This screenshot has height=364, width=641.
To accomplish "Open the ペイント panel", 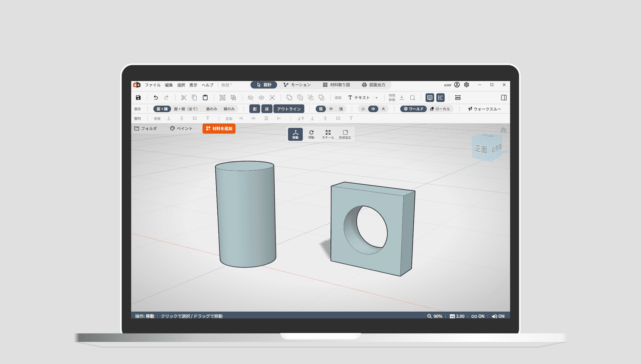I will click(181, 128).
